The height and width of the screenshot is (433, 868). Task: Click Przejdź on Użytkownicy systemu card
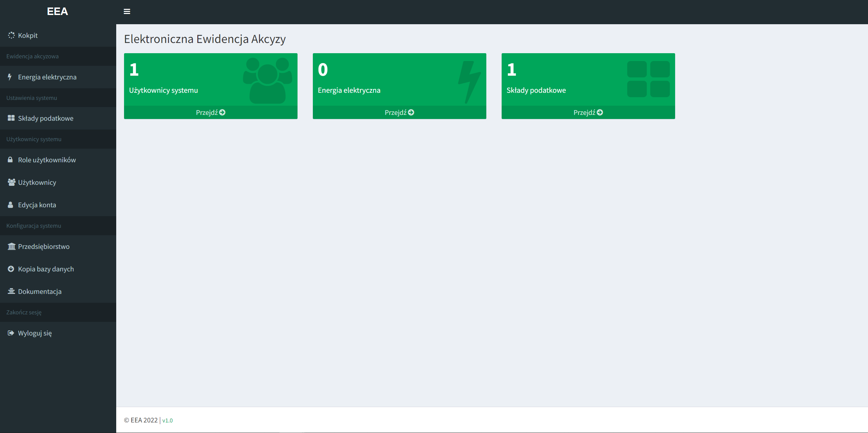[211, 113]
